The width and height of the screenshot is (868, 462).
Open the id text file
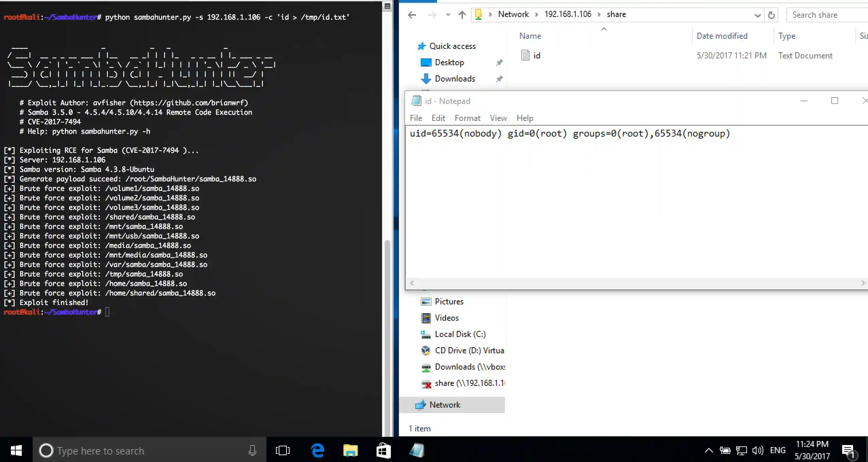point(536,55)
